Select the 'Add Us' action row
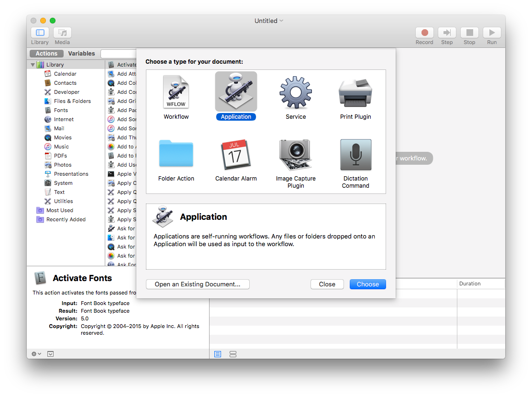The height and width of the screenshot is (397, 532). pyautogui.click(x=122, y=165)
